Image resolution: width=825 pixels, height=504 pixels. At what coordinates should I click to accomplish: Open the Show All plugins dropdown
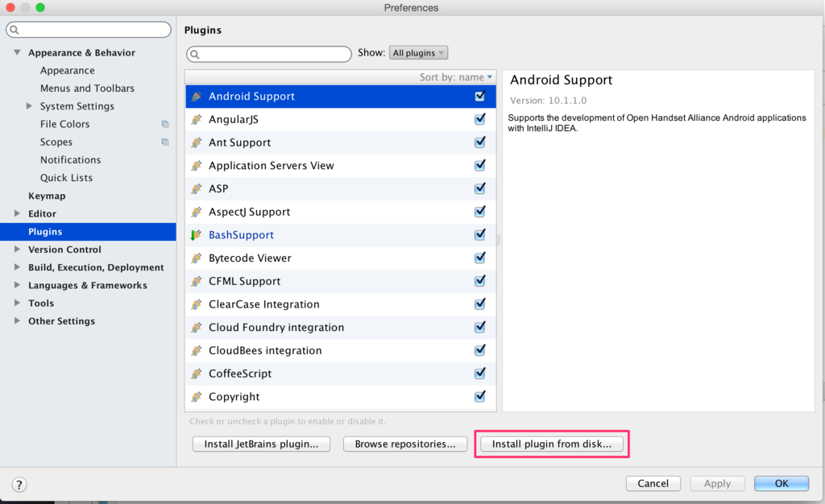(418, 53)
